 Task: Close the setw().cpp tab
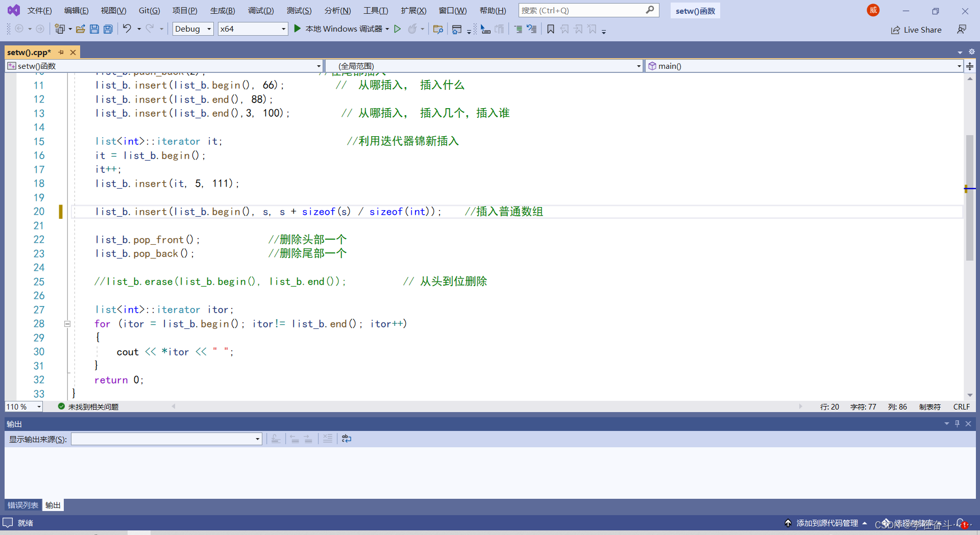tap(73, 52)
